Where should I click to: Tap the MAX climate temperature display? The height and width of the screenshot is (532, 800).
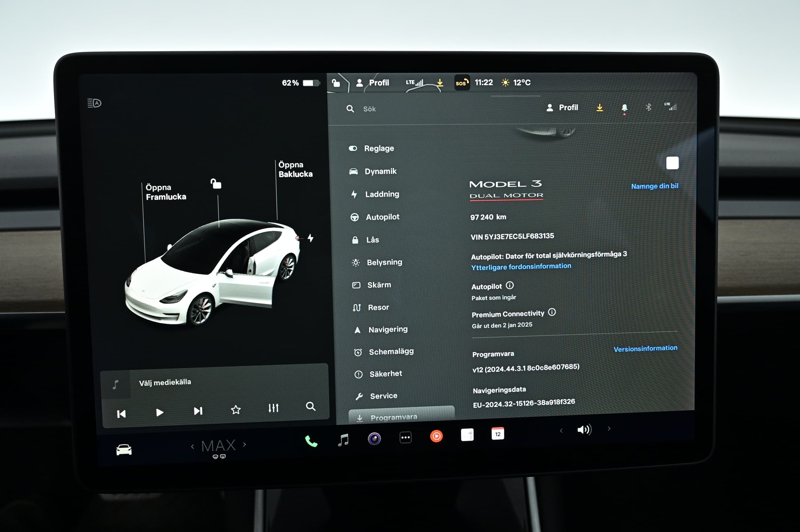[x=219, y=446]
